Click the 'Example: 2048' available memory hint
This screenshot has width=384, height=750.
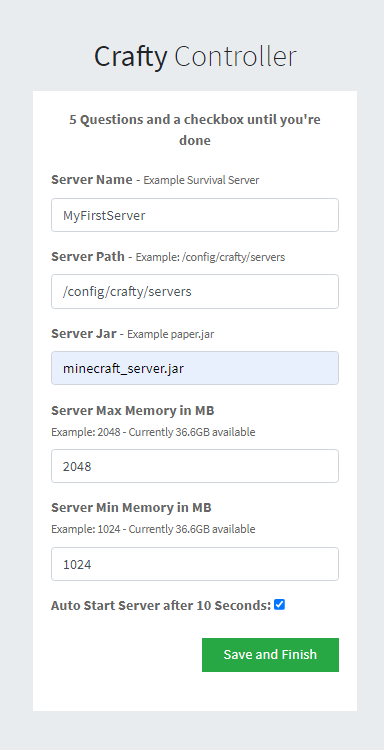[153, 432]
